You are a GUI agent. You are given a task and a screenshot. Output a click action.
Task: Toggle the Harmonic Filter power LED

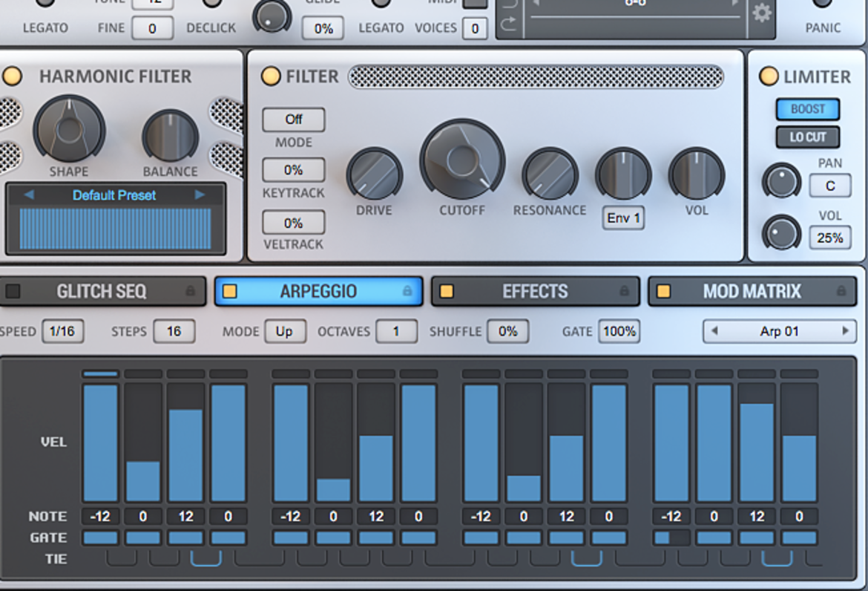[12, 76]
